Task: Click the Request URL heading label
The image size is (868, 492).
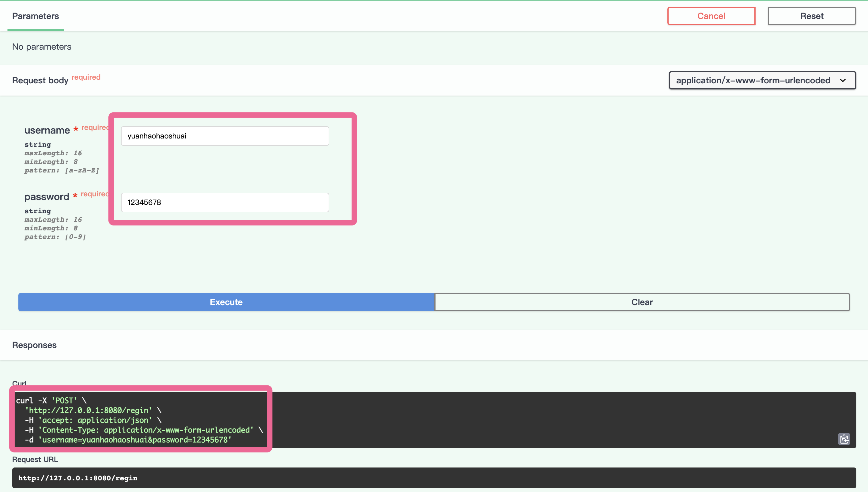Action: tap(35, 459)
